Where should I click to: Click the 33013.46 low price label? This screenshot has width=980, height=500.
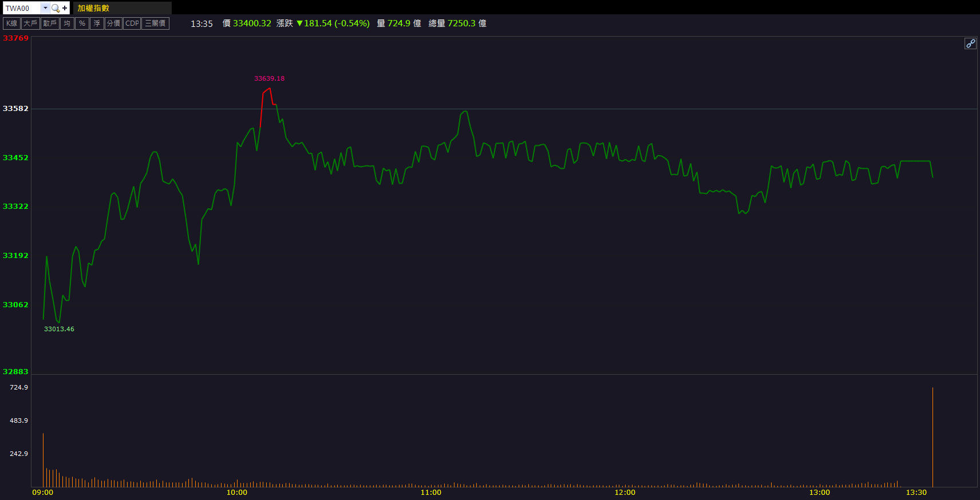coord(59,329)
